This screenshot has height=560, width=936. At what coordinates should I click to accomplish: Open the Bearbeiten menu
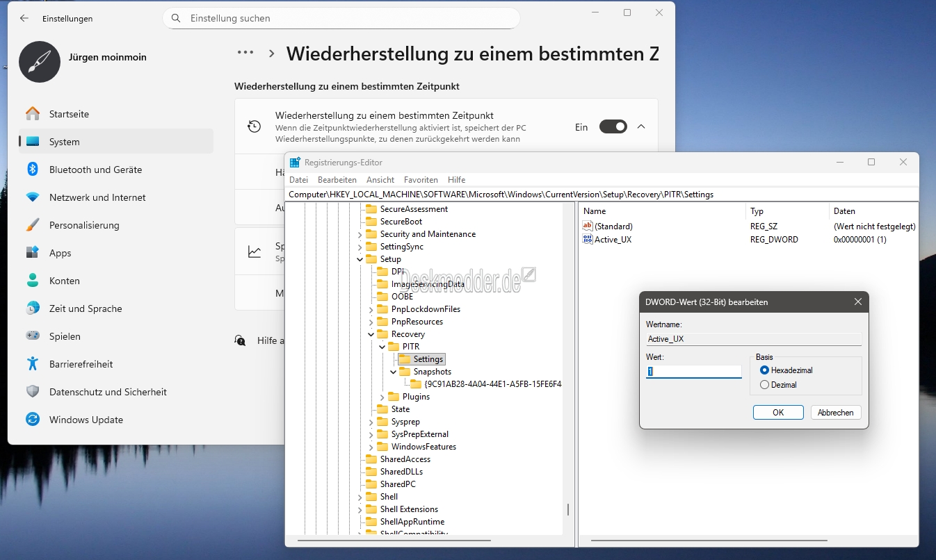click(337, 180)
